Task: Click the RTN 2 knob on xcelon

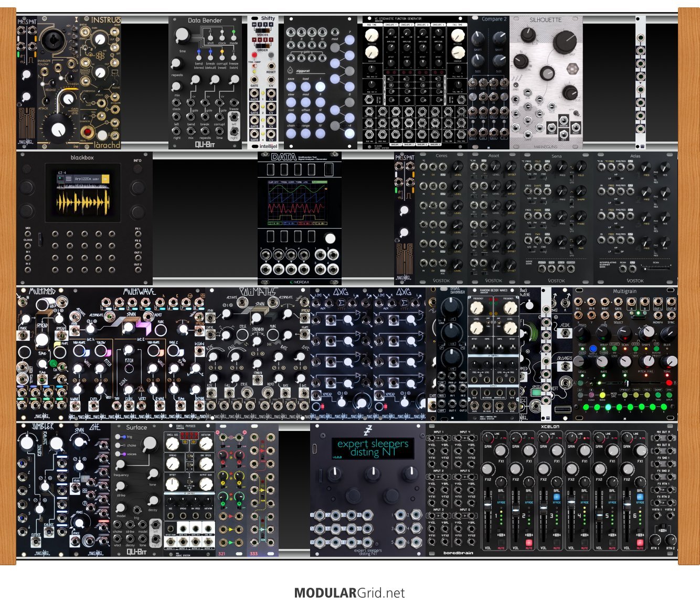Action: [x=670, y=539]
